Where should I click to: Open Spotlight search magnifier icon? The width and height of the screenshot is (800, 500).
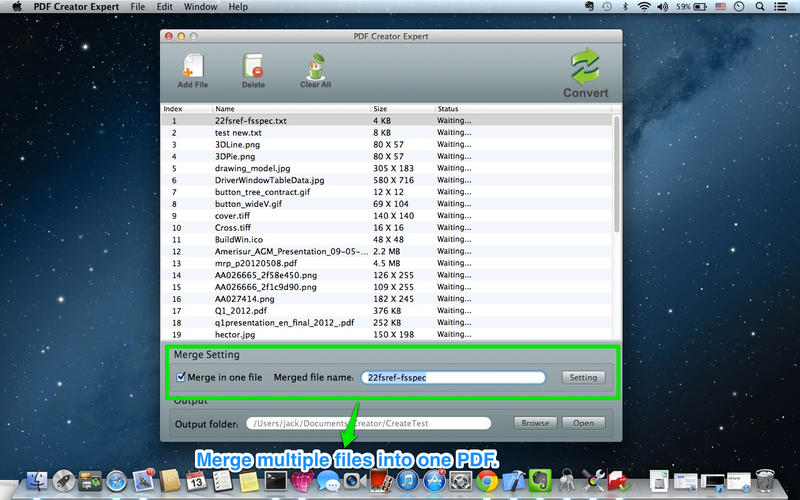coord(760,7)
